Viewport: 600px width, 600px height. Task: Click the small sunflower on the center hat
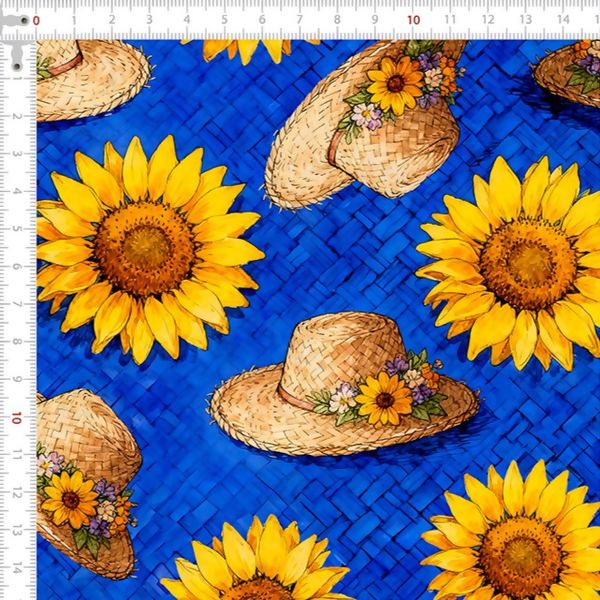[384, 399]
